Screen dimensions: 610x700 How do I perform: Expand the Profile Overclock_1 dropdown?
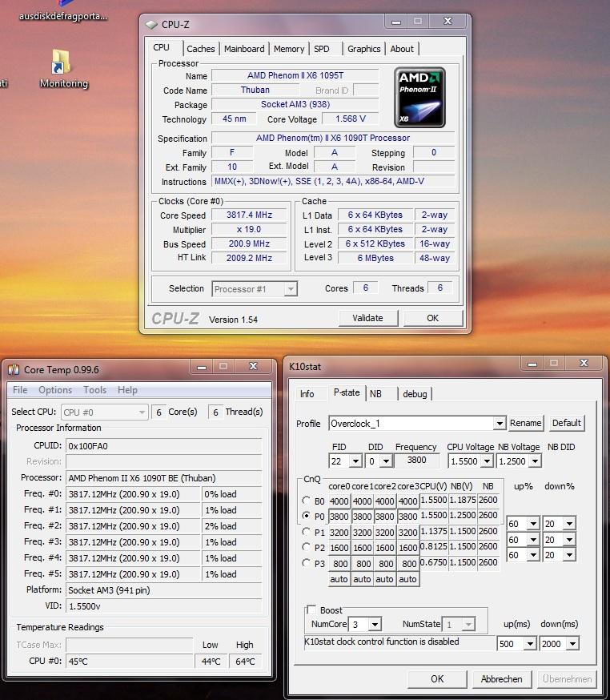(500, 423)
